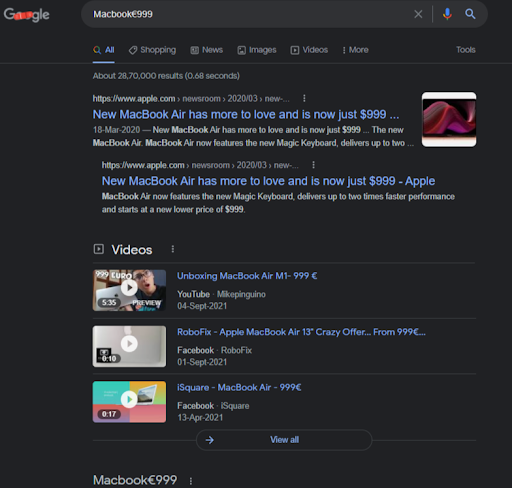Expand the More search options dropdown

[355, 50]
